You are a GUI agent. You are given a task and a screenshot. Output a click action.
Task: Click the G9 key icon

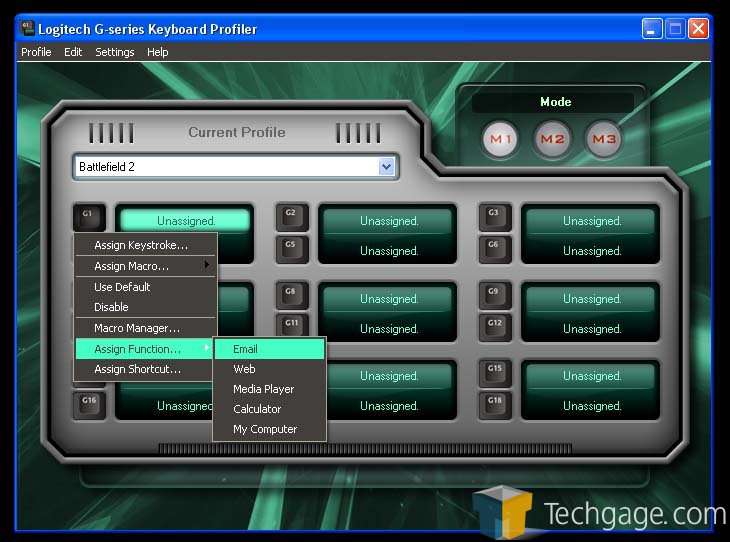(x=494, y=295)
